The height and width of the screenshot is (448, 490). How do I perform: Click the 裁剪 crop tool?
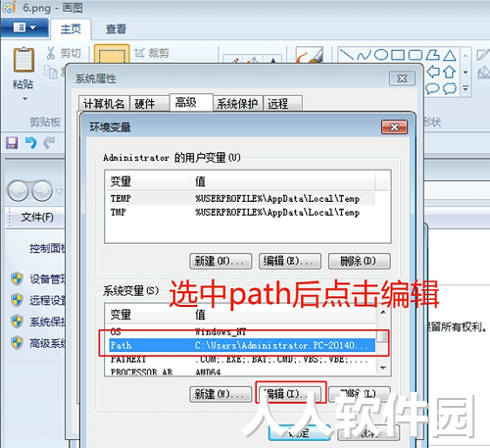[x=152, y=53]
